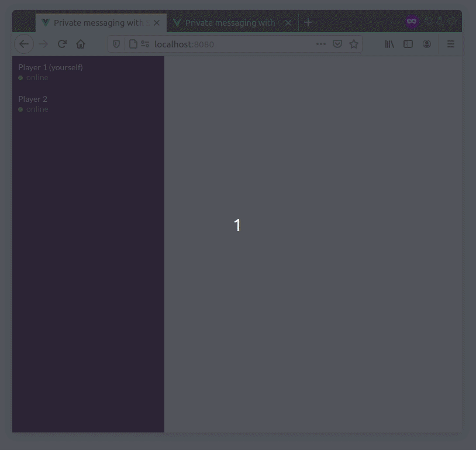Screen dimensions: 476x450
Task: Toggle the browser sidebar view
Action: [x=408, y=43]
